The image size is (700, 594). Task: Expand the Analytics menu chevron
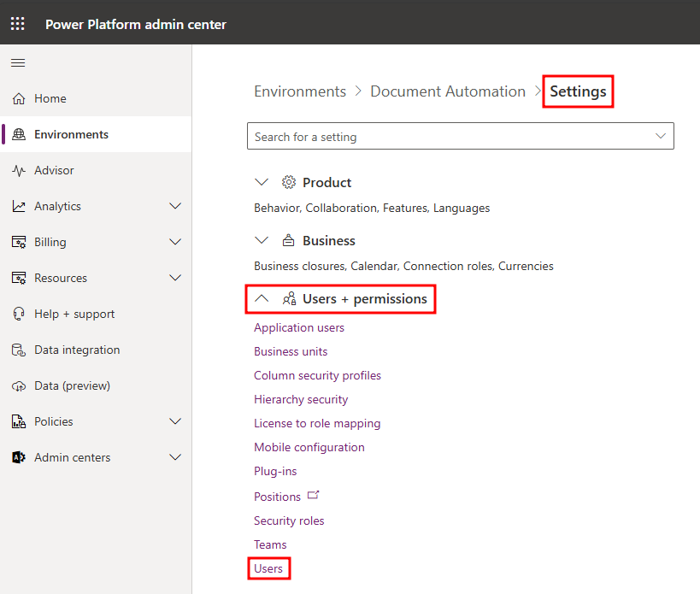175,206
